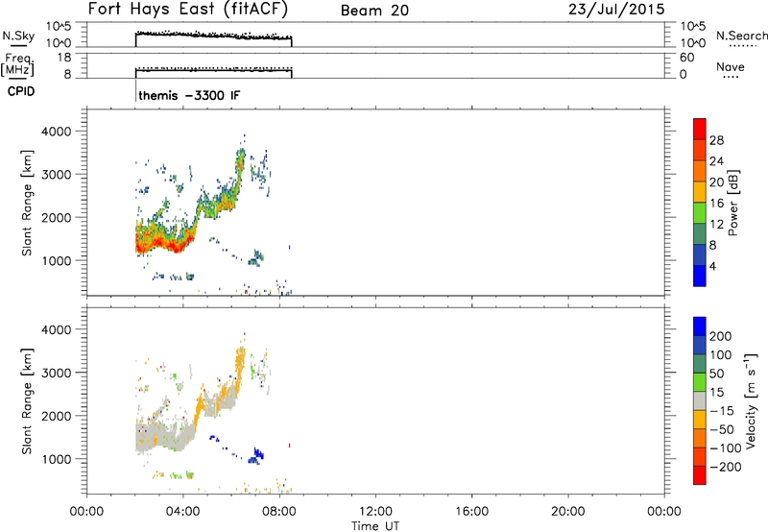Click the green Velocity segment between 15 and 50
The image size is (768, 532).
tap(700, 382)
